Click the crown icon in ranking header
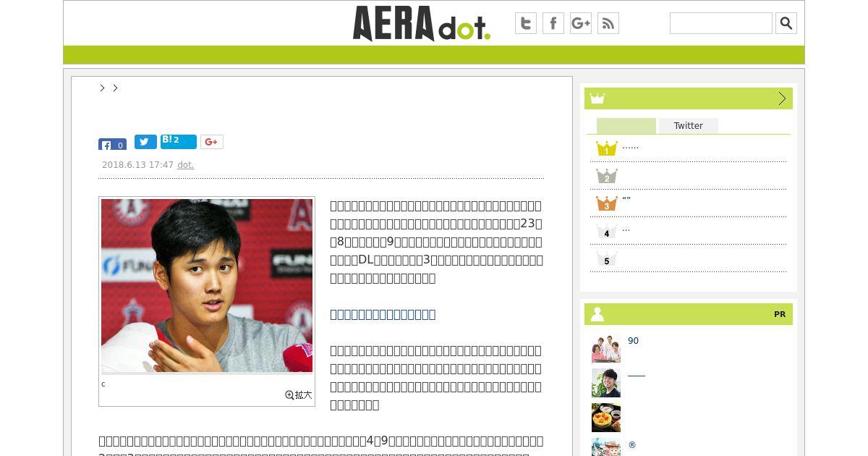868x456 pixels. pyautogui.click(x=597, y=98)
